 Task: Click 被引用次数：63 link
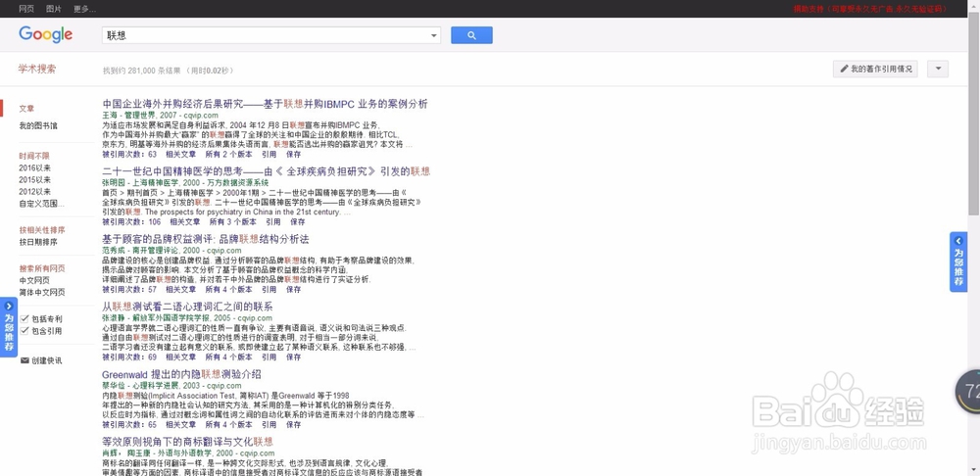(129, 155)
